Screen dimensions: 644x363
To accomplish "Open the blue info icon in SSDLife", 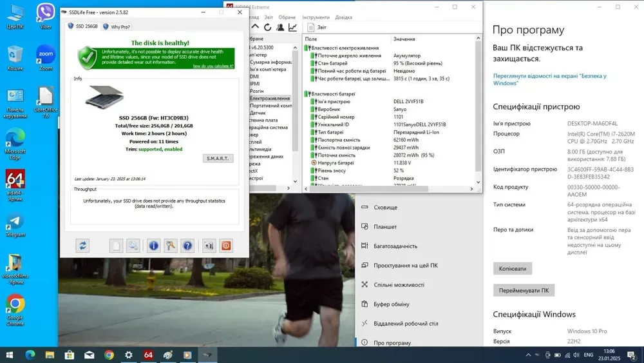I will 153,246.
